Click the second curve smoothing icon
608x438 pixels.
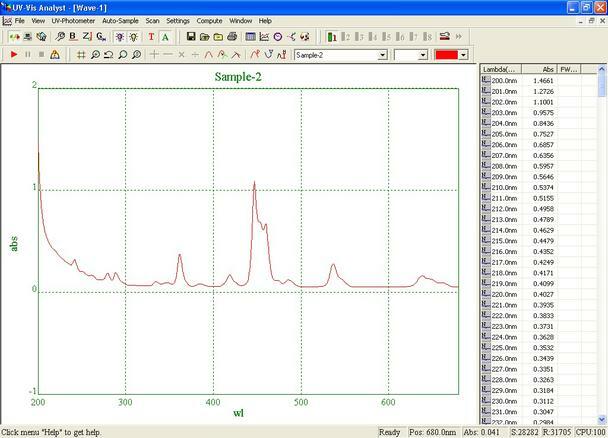click(x=222, y=55)
